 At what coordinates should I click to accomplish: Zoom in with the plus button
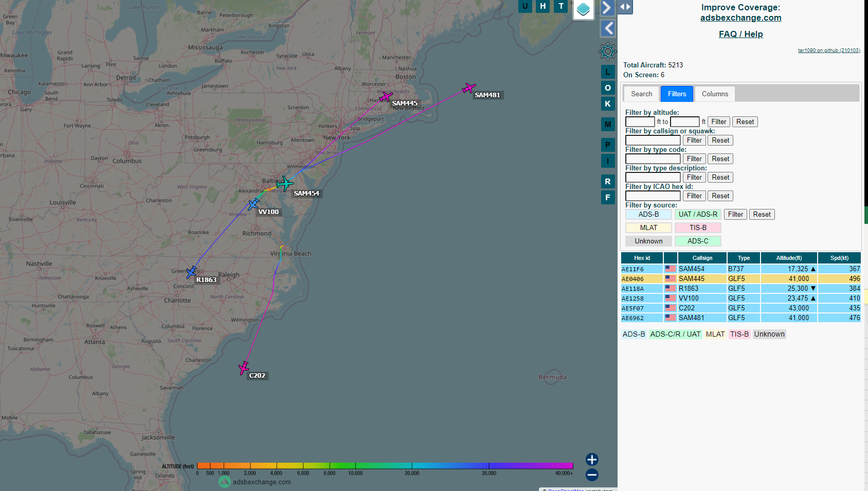(x=592, y=460)
